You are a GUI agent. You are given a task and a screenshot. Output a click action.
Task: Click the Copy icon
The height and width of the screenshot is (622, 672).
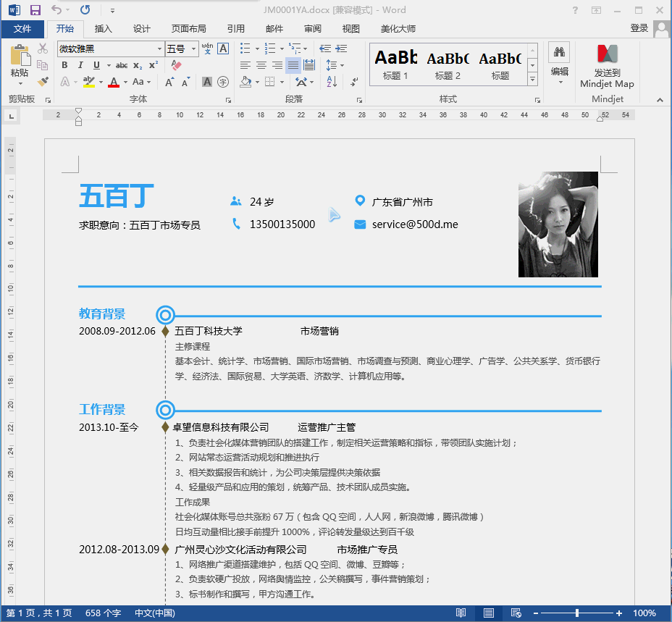click(x=43, y=64)
